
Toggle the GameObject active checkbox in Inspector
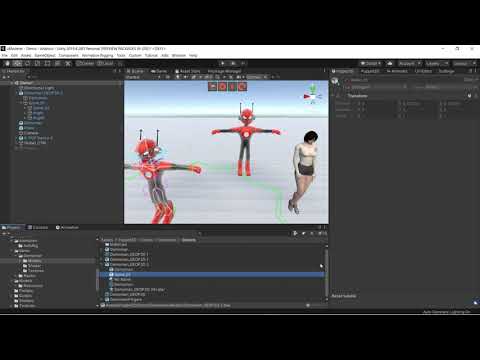pyautogui.click(x=348, y=80)
